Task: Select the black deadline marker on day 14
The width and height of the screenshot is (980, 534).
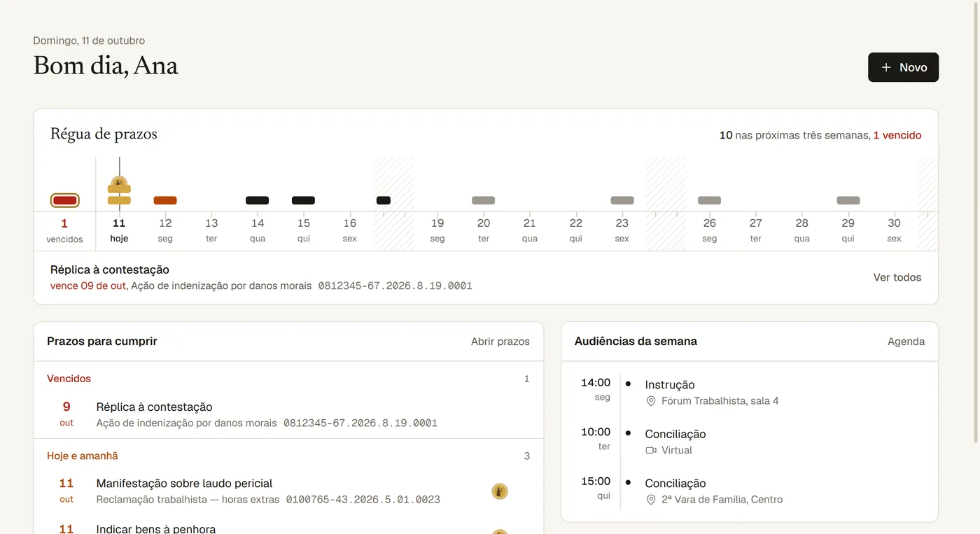Action: click(258, 200)
